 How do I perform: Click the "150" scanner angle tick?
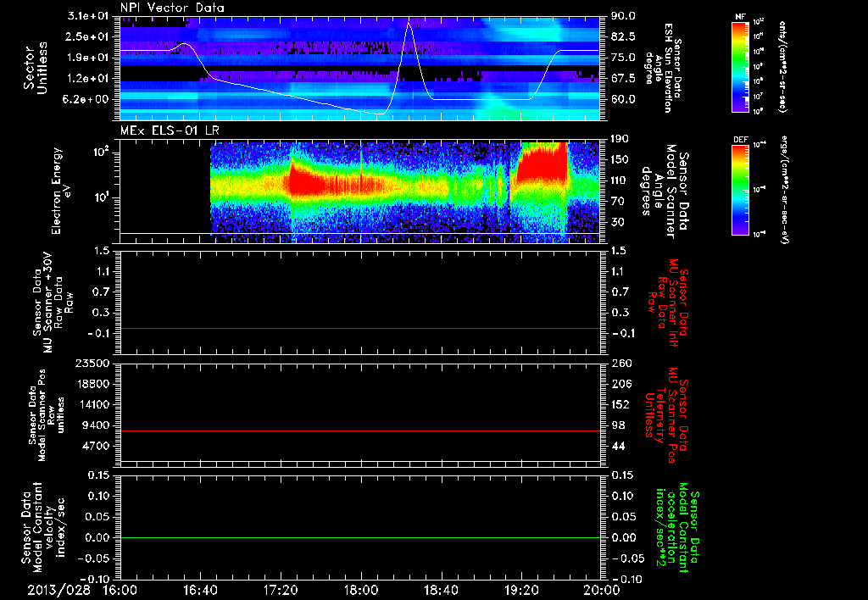pos(620,159)
